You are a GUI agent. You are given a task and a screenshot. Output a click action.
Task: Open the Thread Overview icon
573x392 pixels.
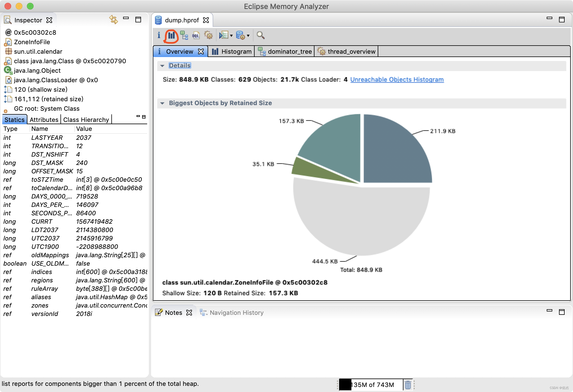click(x=208, y=35)
